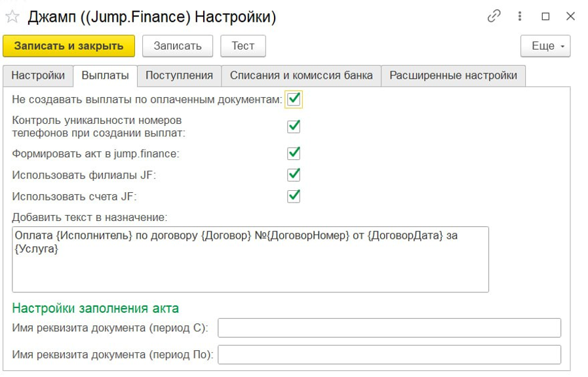
Task: Go to "Расширенные настройки" tab
Action: 453,75
